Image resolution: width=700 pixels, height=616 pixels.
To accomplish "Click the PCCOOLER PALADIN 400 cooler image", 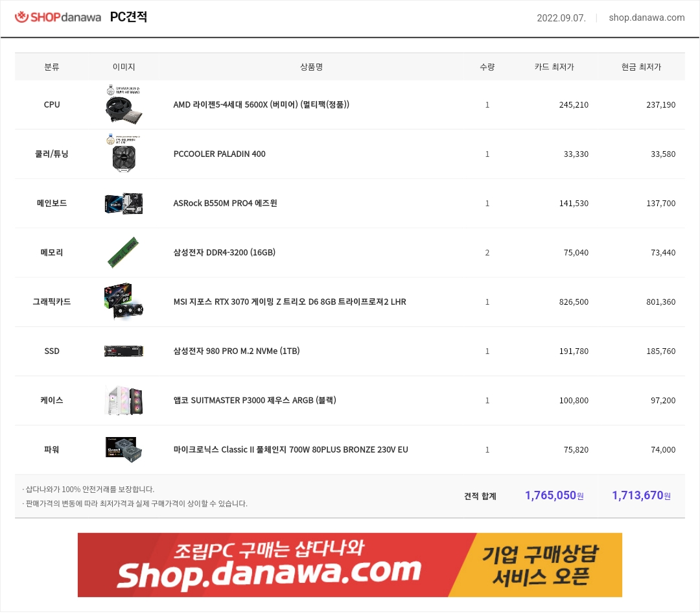I will (x=124, y=154).
